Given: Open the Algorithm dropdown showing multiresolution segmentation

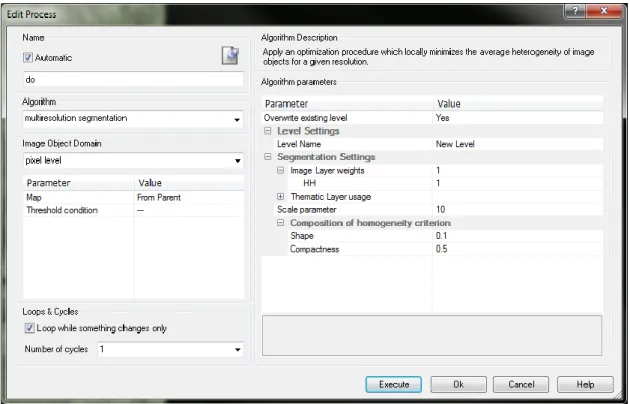Looking at the screenshot, I should click(237, 119).
